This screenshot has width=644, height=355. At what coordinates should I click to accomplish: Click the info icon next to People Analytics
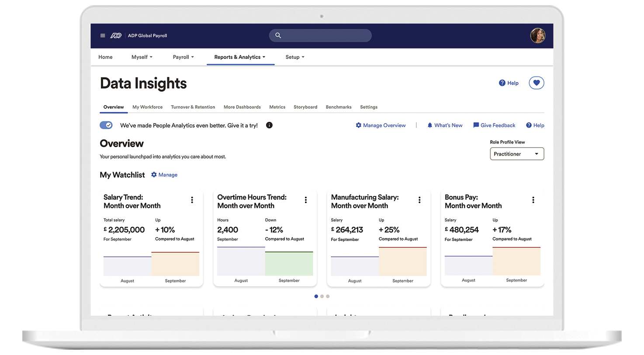(269, 125)
